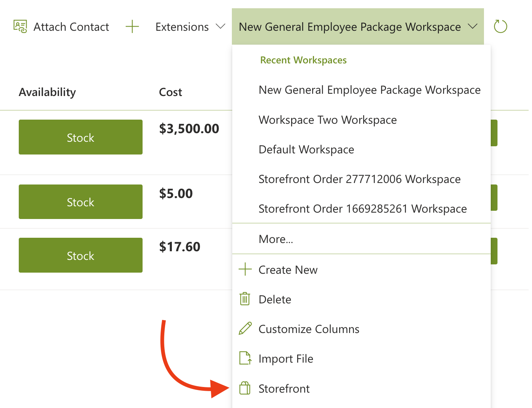Click the plus icon beside Attach Contact

[132, 27]
